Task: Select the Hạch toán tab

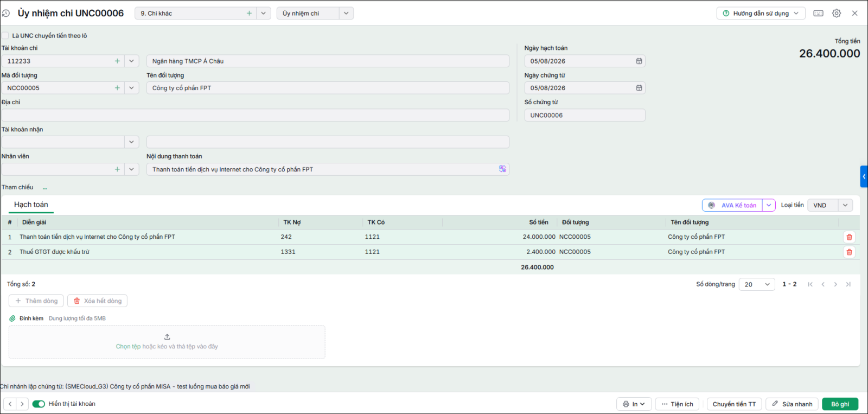Action: pos(31,205)
